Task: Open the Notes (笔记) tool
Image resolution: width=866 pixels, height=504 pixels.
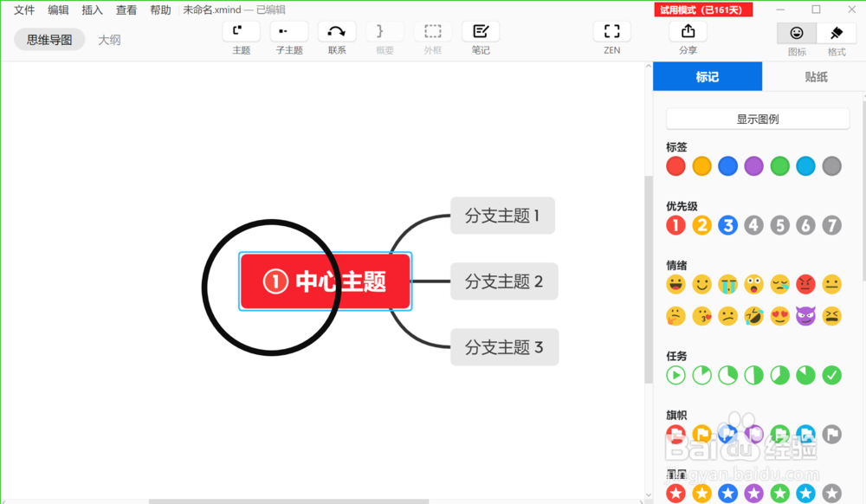Action: (x=481, y=31)
